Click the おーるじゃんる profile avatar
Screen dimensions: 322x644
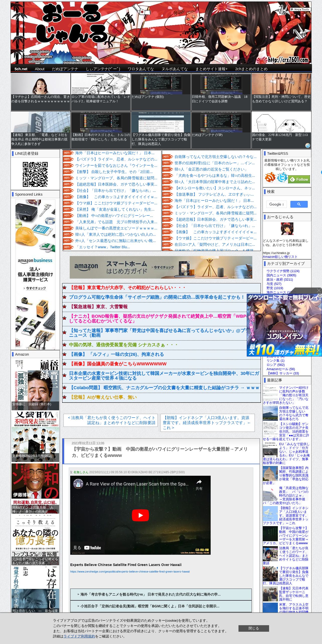coord(287,228)
